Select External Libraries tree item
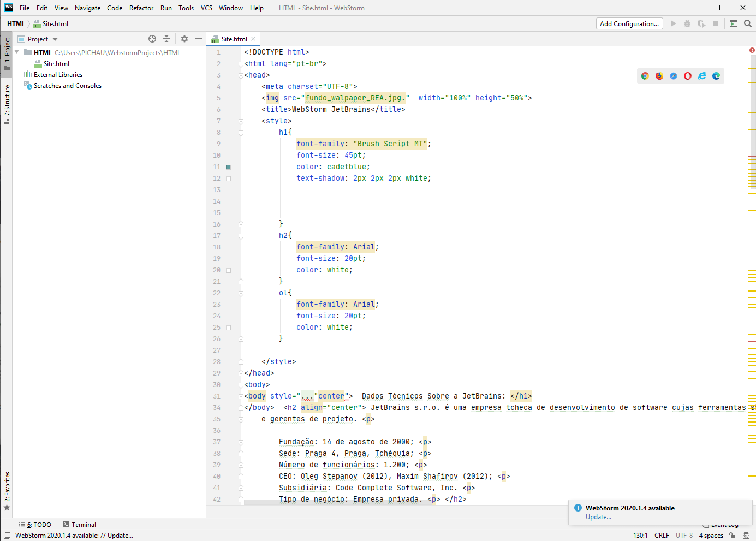Viewport: 756px width, 541px height. (53, 75)
